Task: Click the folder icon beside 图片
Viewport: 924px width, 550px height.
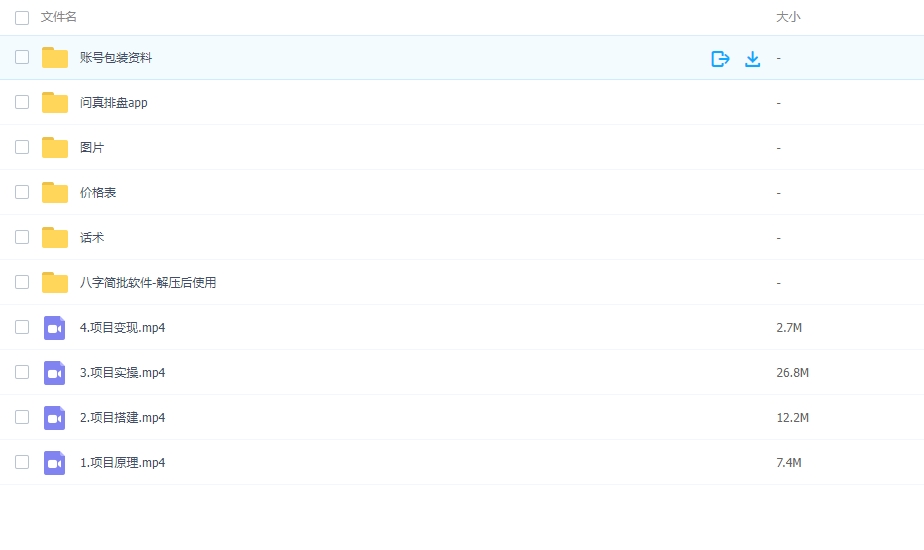Action: [x=55, y=148]
